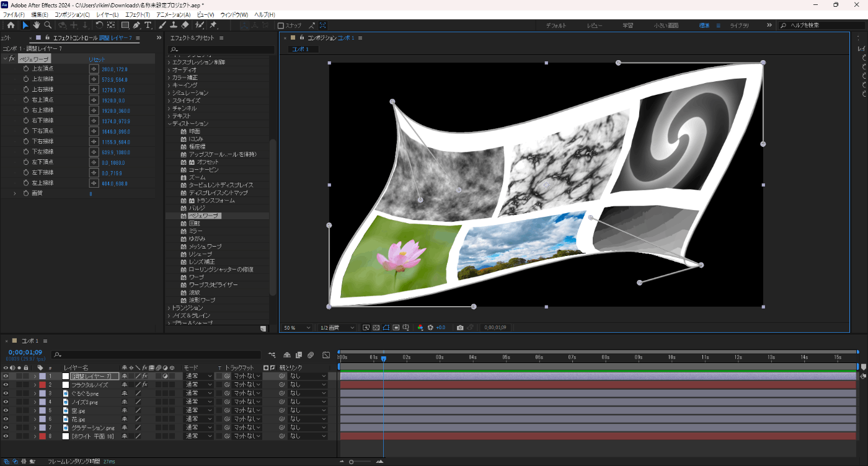Open the Composition Mini-Flowchart icon
Image resolution: width=868 pixels, height=466 pixels.
point(272,355)
